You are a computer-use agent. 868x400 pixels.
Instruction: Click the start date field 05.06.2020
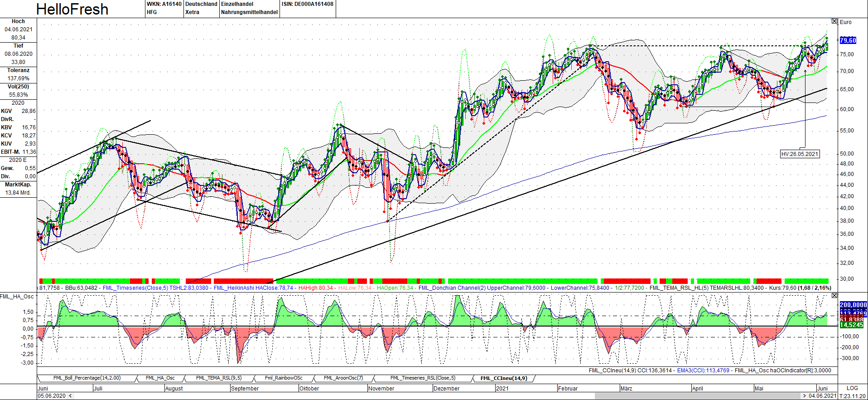click(52, 396)
